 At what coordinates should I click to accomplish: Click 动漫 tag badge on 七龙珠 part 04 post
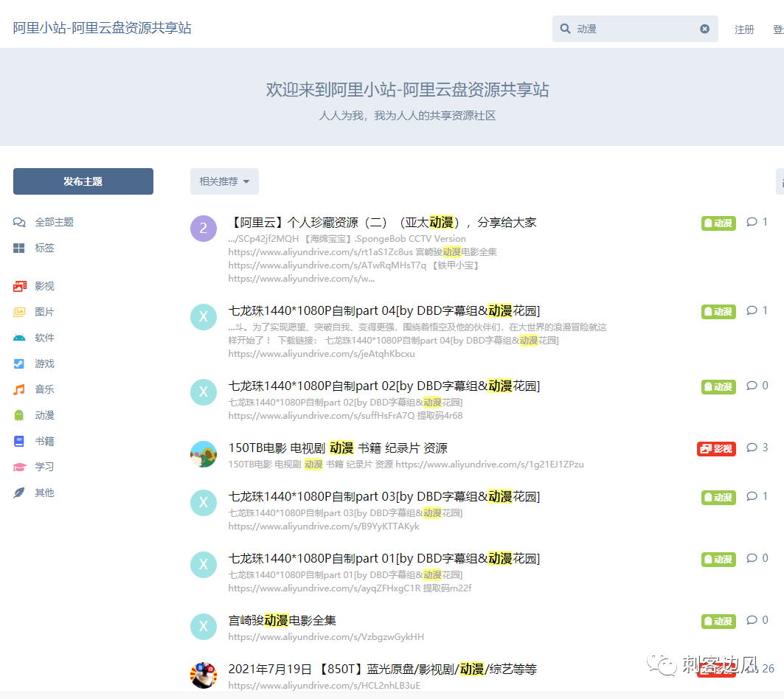[x=718, y=311]
